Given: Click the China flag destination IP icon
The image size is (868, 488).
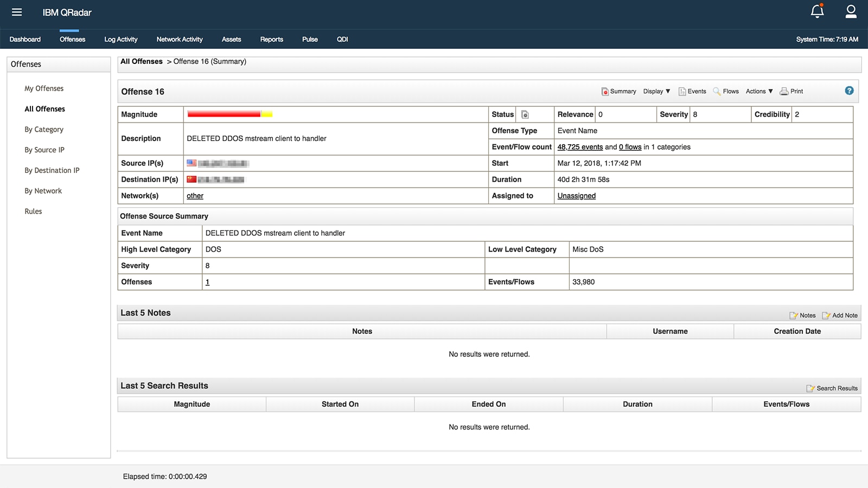Looking at the screenshot, I should pos(192,179).
